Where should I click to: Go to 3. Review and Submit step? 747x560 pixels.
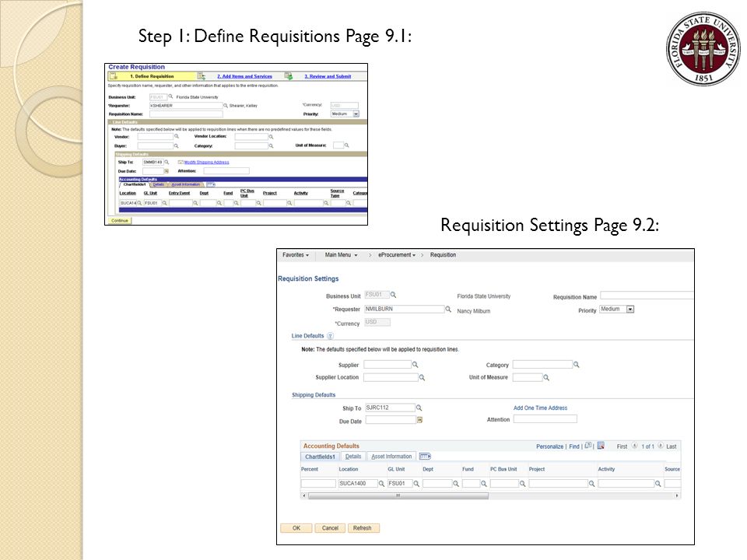(x=328, y=76)
